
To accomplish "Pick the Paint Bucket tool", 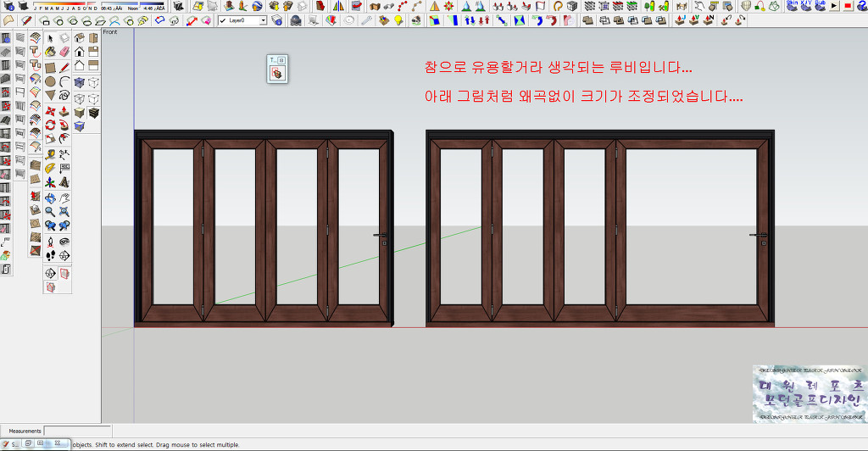I will 50,52.
